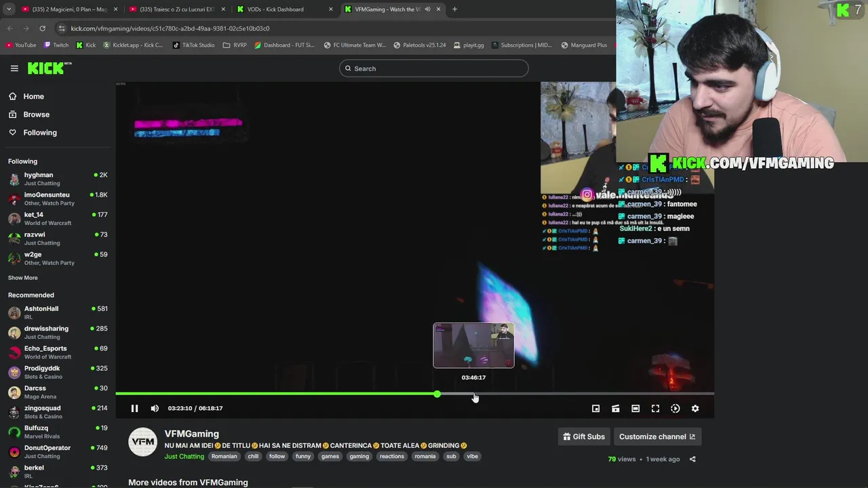The width and height of the screenshot is (868, 488).
Task: Open playback speed control
Action: pos(675,409)
